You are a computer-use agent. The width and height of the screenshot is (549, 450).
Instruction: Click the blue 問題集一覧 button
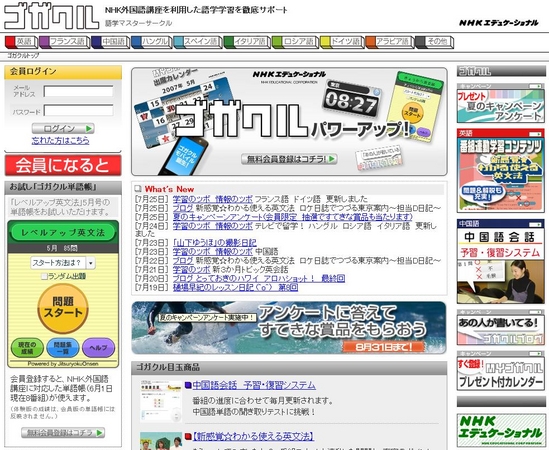pyautogui.click(x=63, y=348)
